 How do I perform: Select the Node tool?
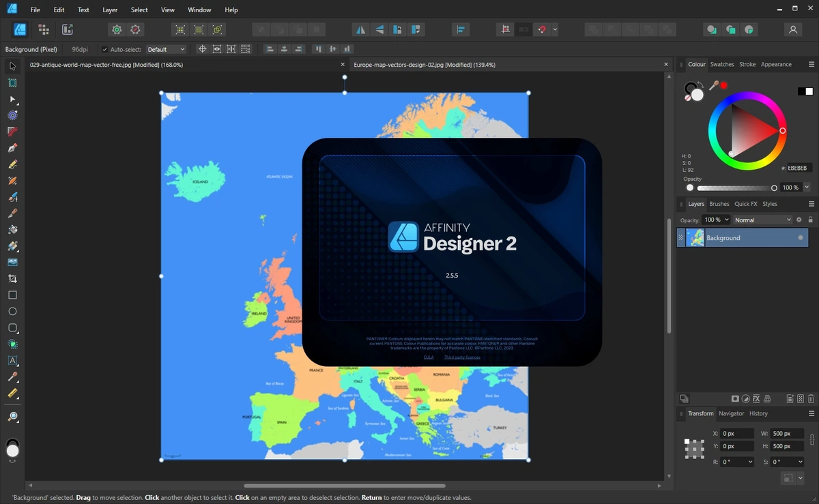(x=12, y=99)
